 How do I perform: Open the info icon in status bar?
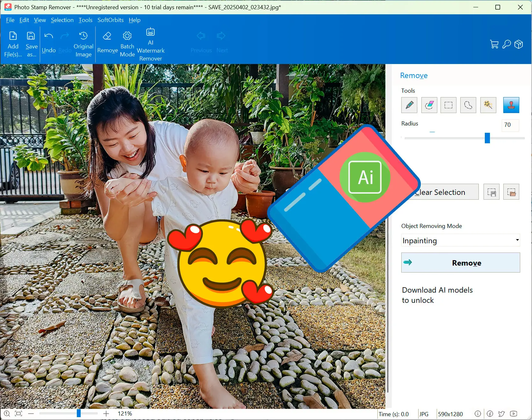tap(477, 414)
